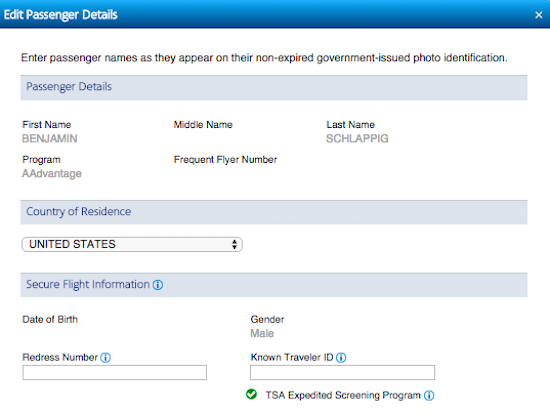Click the AAdvantage program value

point(52,174)
